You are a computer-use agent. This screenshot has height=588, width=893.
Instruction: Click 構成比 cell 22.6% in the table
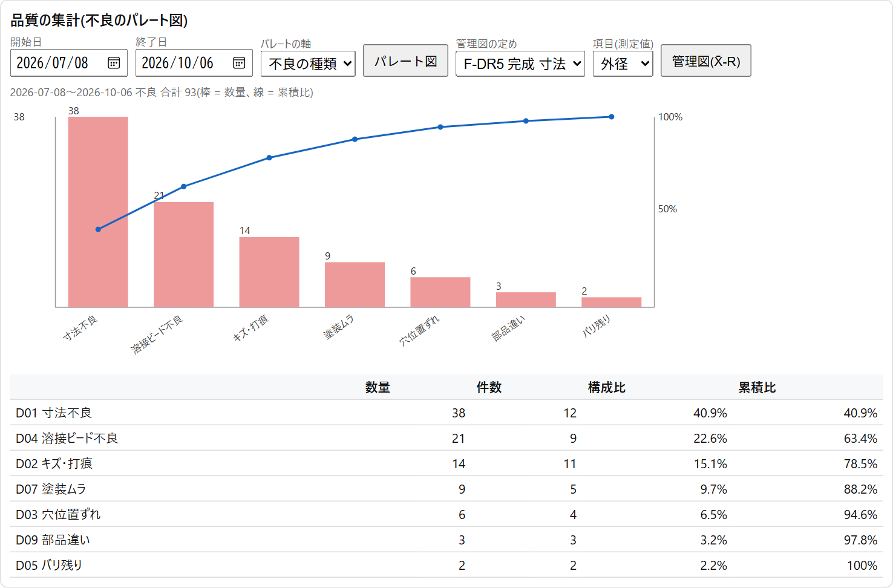[x=710, y=439]
